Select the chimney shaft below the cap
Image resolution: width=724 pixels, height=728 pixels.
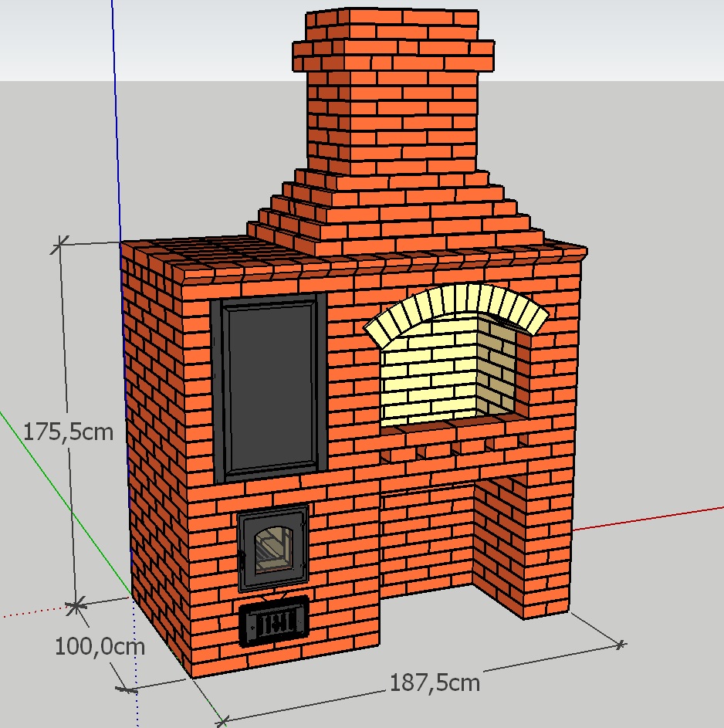tap(392, 124)
